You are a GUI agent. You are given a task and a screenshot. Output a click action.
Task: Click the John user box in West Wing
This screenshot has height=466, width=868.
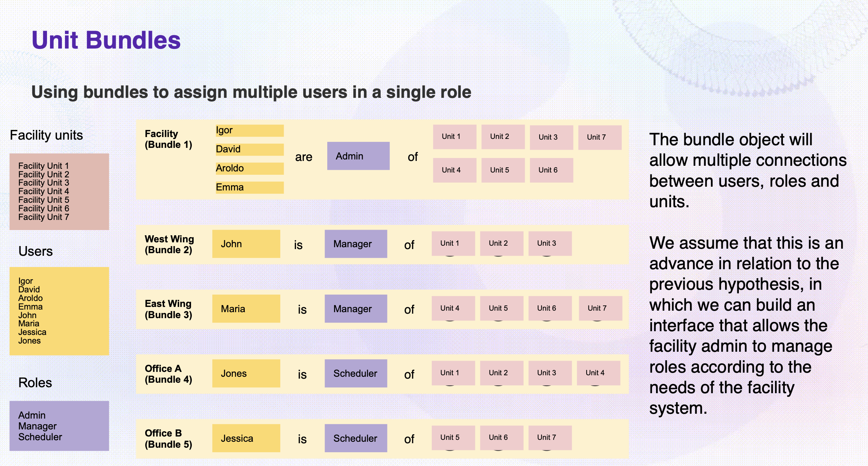(246, 244)
